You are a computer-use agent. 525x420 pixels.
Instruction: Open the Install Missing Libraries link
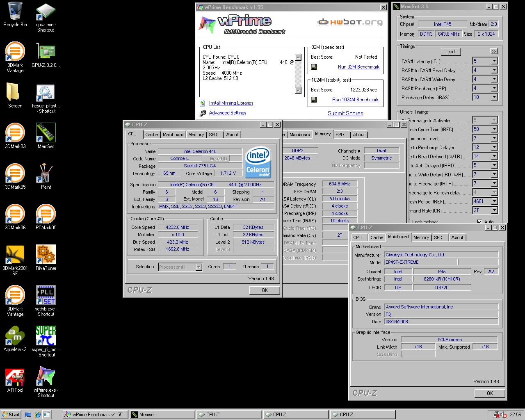tap(231, 103)
